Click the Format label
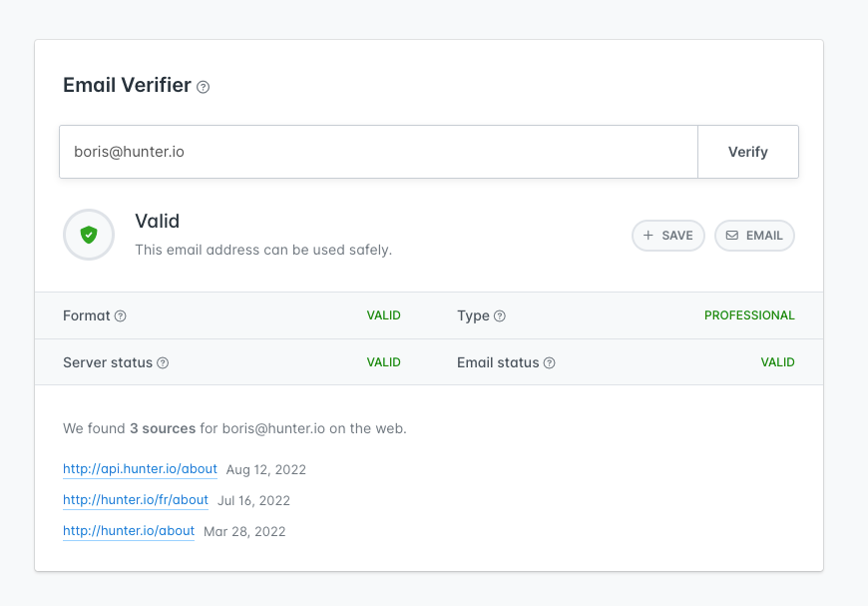 [87, 315]
